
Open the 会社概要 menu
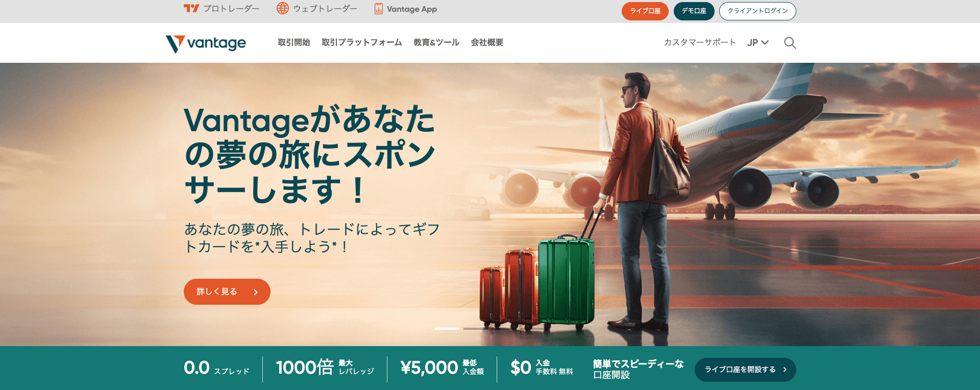[487, 42]
